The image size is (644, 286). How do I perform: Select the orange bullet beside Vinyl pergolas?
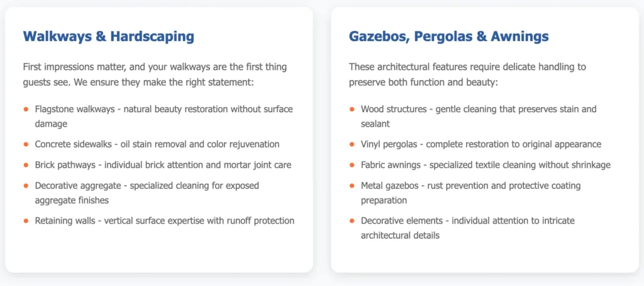[352, 144]
